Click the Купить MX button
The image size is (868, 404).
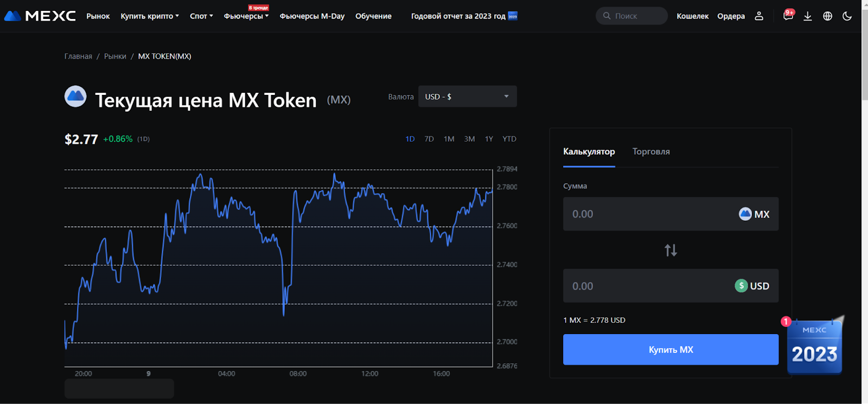tap(671, 350)
